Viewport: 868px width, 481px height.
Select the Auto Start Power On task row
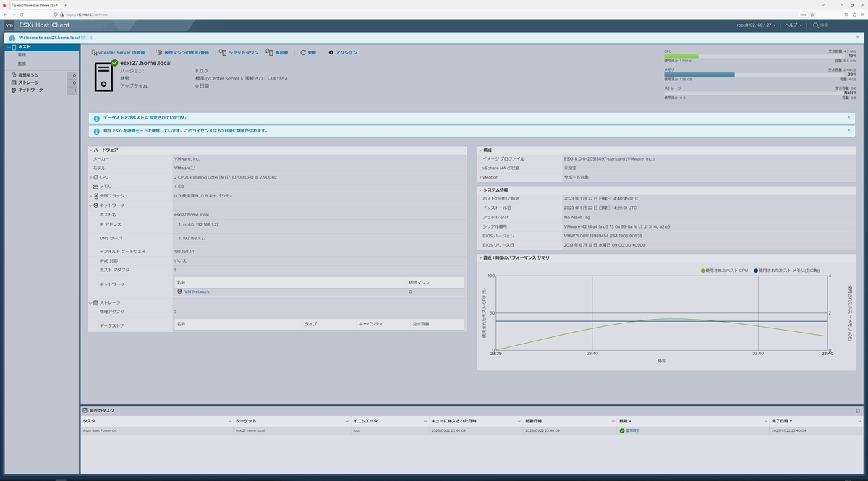click(471, 430)
